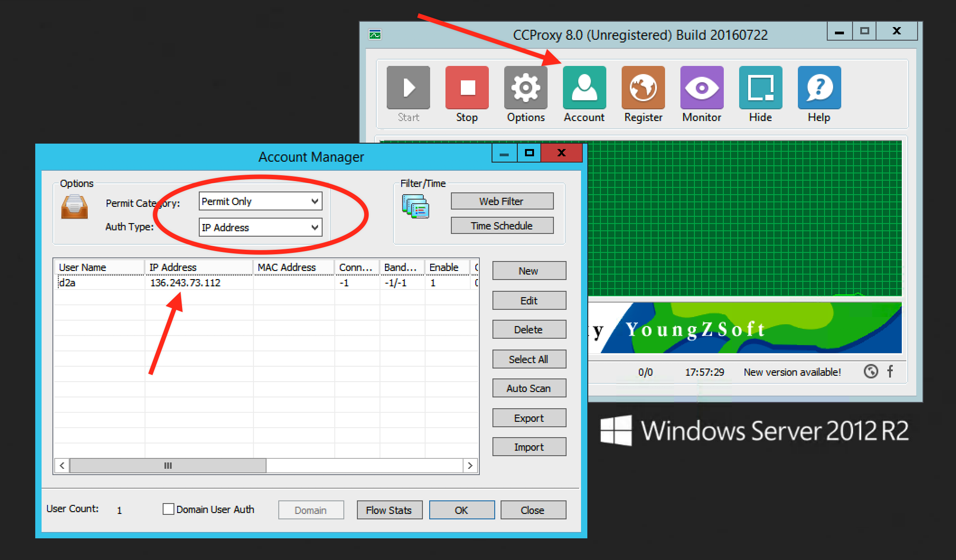Screen dimensions: 956x560
Task: Toggle the Domain User Auth checkbox
Action: click(168, 509)
